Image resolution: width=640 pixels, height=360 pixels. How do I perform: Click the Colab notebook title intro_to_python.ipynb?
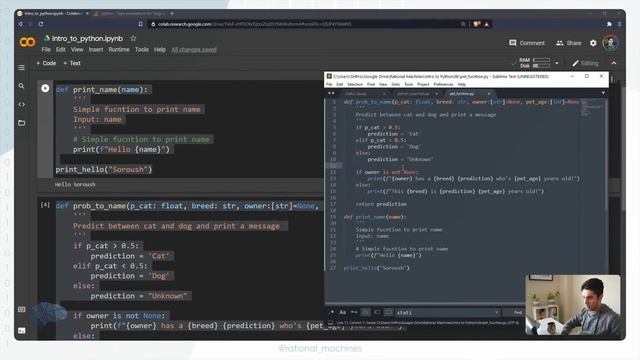coord(87,38)
